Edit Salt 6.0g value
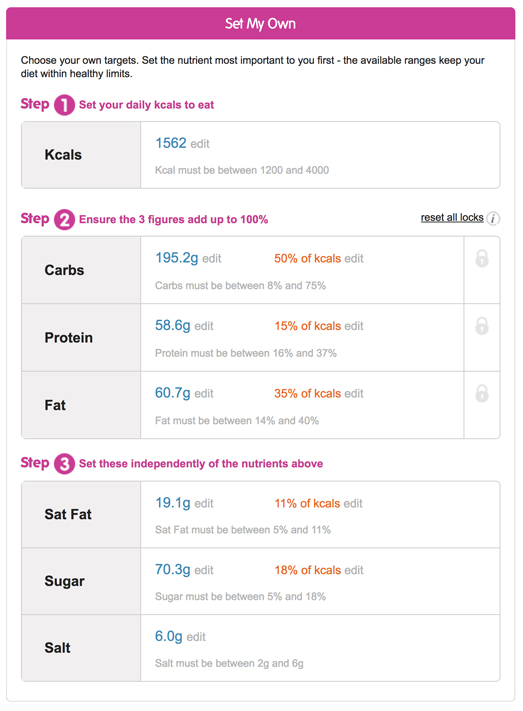The width and height of the screenshot is (523, 711). tap(196, 638)
